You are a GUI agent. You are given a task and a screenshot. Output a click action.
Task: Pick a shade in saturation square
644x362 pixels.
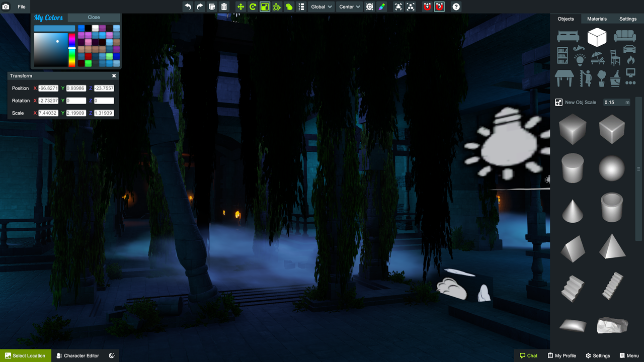pyautogui.click(x=51, y=50)
